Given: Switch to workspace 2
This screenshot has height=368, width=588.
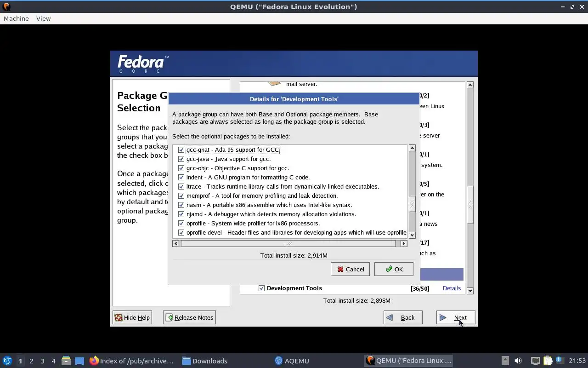Looking at the screenshot, I should point(31,361).
